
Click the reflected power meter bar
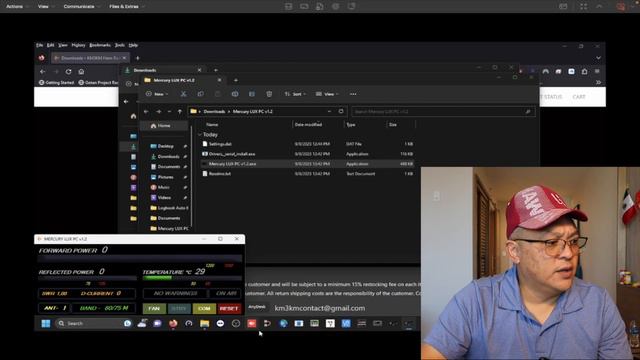click(x=87, y=278)
